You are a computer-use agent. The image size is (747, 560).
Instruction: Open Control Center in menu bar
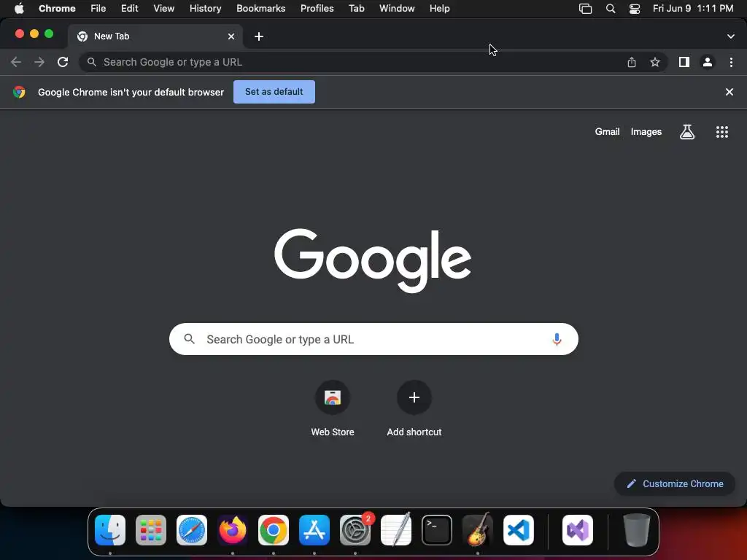pos(634,9)
